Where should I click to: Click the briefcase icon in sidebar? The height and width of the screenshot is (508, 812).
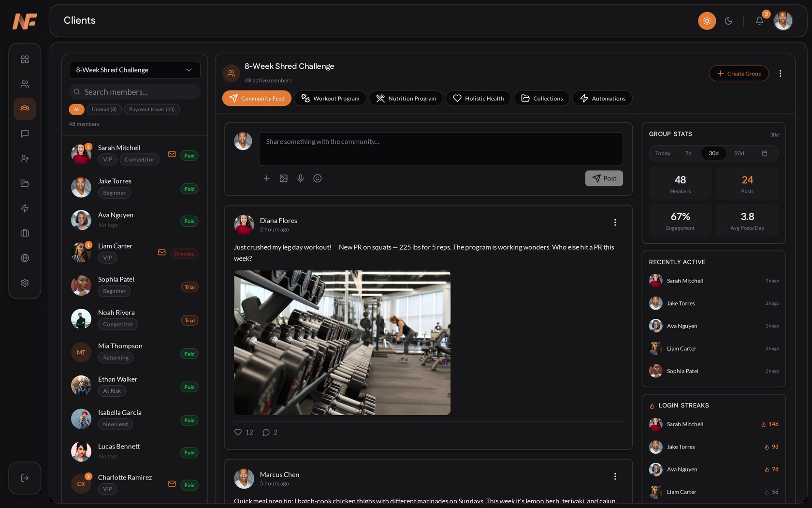(x=25, y=233)
